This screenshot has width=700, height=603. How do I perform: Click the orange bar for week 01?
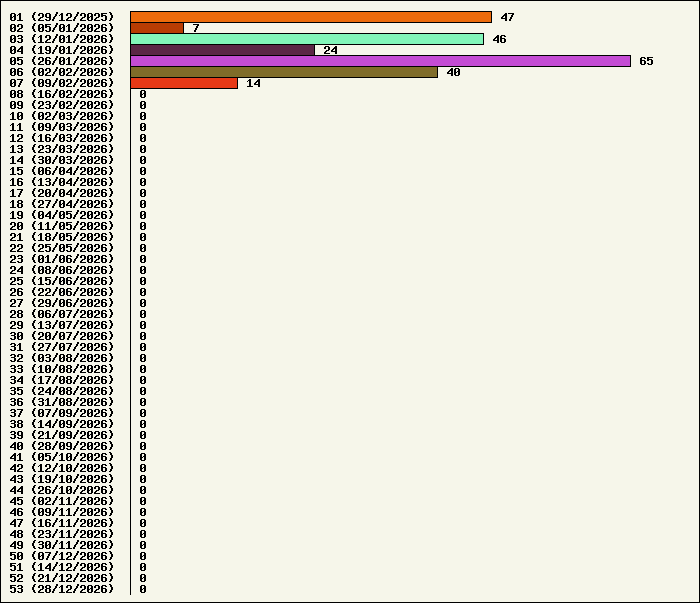(x=311, y=17)
